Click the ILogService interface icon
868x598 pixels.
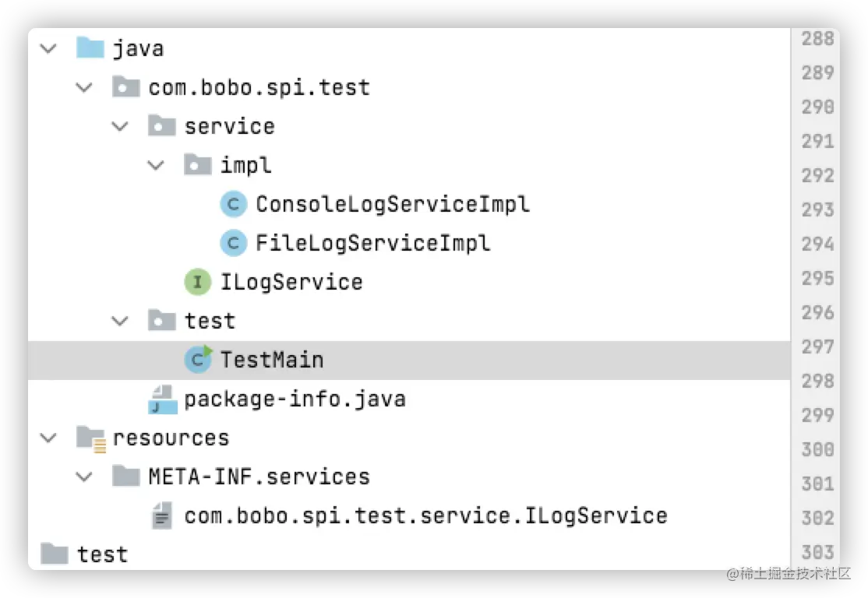(197, 282)
